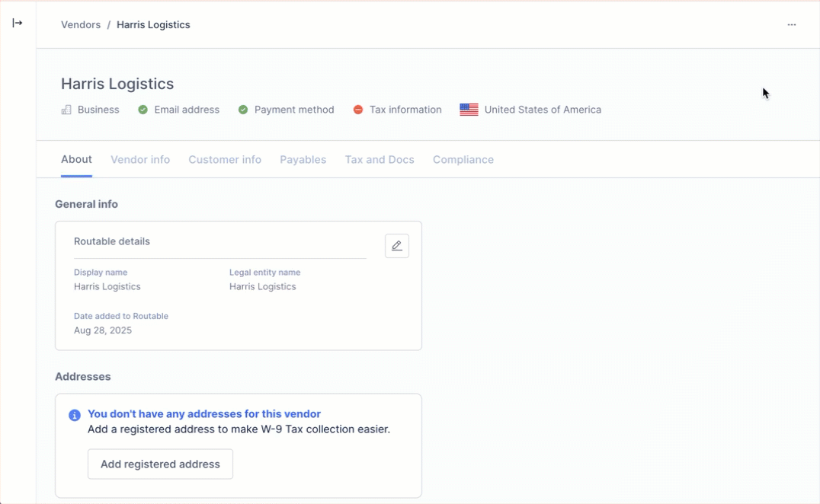
Task: Expand the collapsed sidebar arrow icon
Action: coord(18,23)
